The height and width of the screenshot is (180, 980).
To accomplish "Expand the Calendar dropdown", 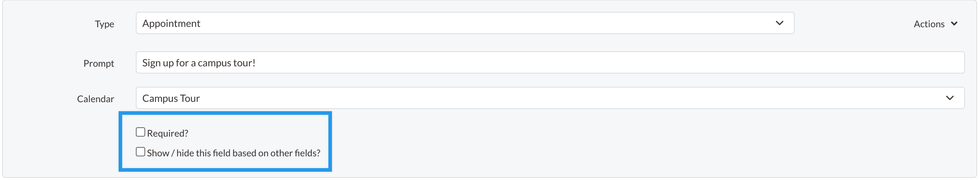I will coord(550,98).
